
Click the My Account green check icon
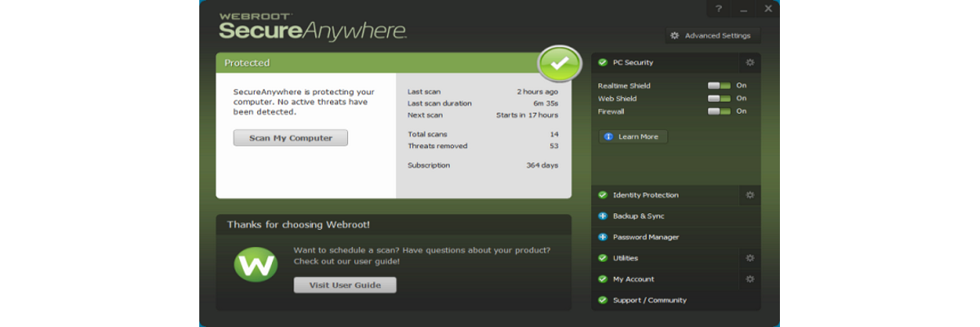tap(603, 279)
